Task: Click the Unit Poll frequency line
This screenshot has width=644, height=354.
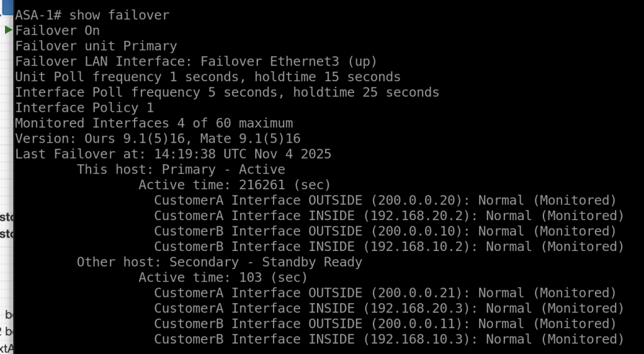Action: click(x=208, y=77)
